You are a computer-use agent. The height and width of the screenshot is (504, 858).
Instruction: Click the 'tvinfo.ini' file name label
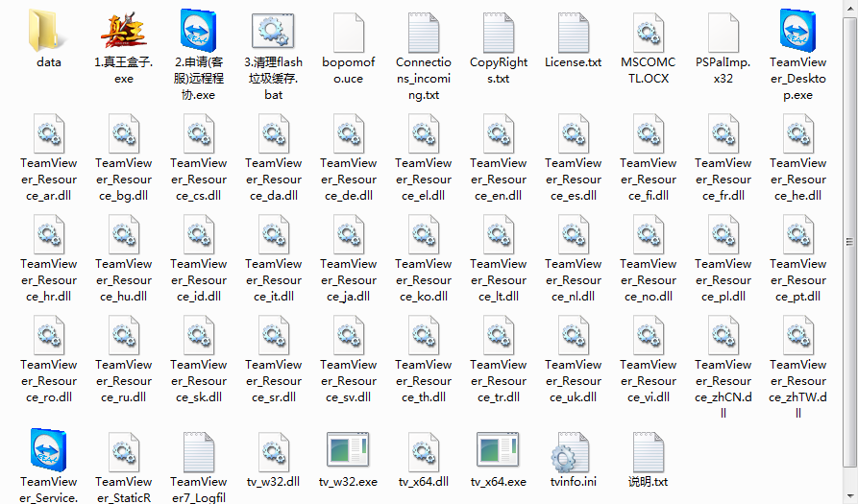(x=574, y=482)
